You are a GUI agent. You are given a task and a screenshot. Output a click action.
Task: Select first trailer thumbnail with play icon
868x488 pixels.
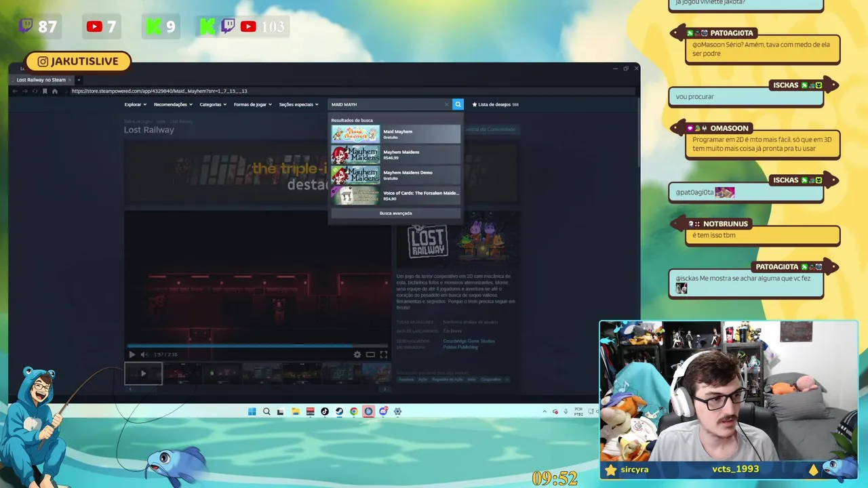click(x=143, y=373)
